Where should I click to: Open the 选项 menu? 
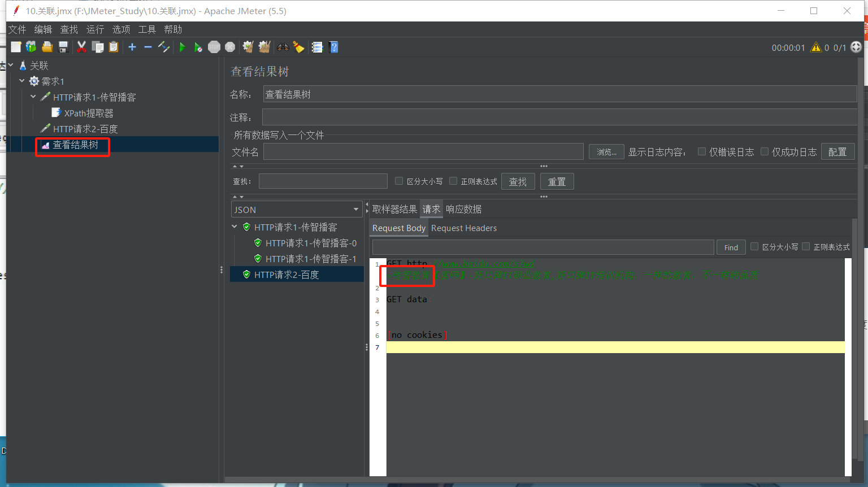[x=121, y=29]
